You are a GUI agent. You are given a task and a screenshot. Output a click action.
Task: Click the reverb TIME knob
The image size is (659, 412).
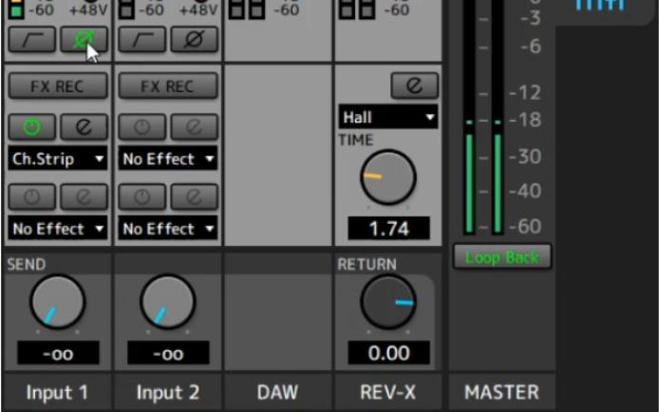[388, 177]
